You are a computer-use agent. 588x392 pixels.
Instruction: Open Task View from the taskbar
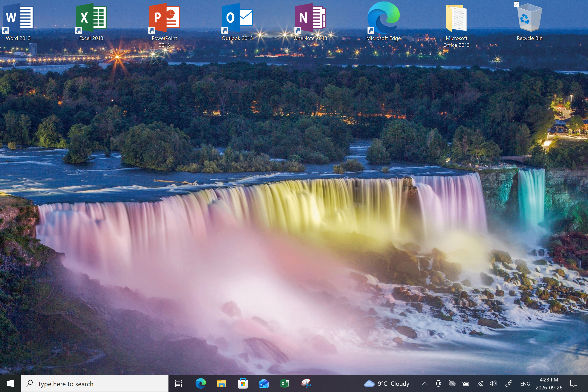tap(179, 383)
